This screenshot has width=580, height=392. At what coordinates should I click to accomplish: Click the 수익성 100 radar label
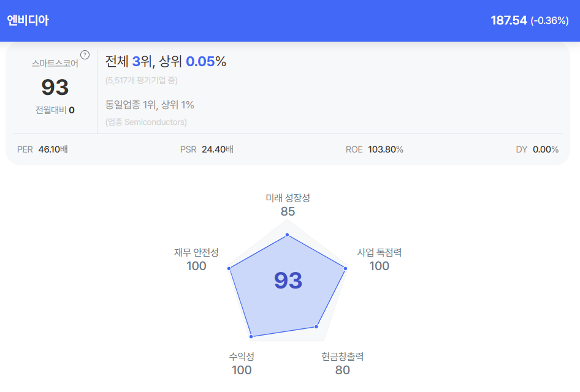[x=242, y=363]
